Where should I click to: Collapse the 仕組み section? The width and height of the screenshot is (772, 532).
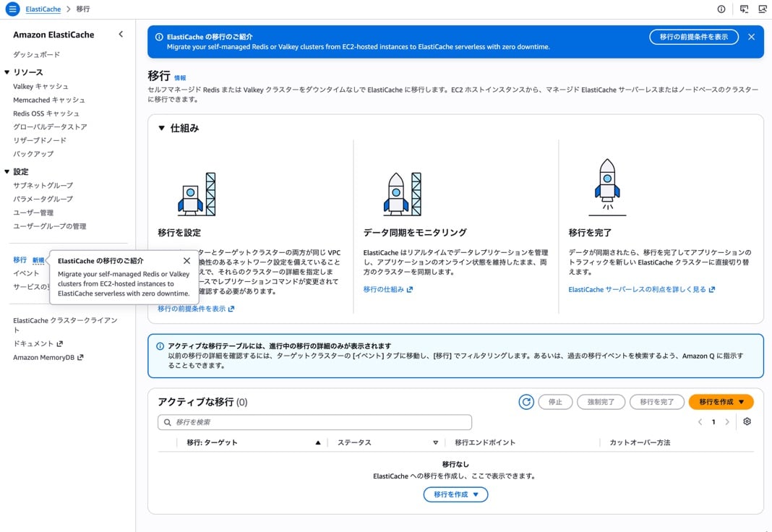point(161,129)
